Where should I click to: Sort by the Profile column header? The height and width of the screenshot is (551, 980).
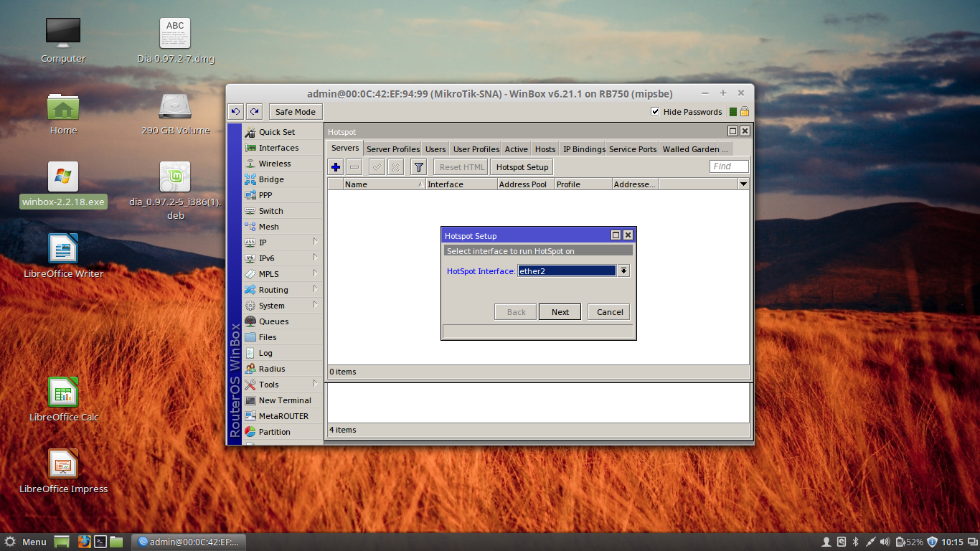tap(583, 184)
